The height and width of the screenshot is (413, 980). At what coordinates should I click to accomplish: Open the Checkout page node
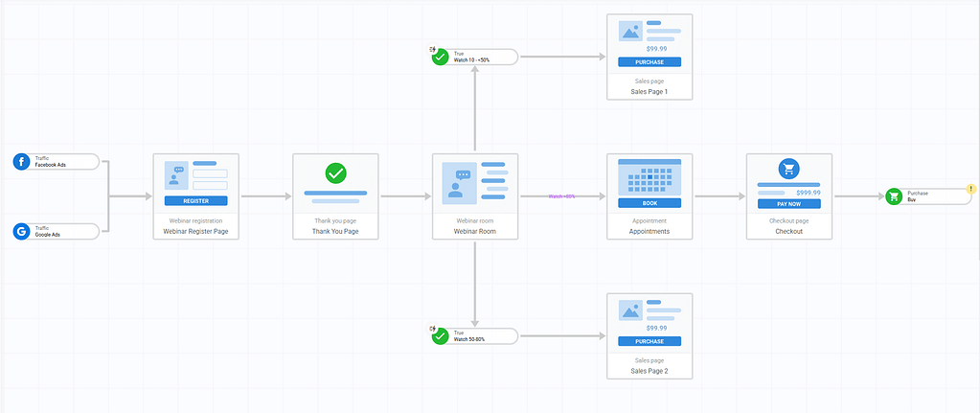point(789,196)
